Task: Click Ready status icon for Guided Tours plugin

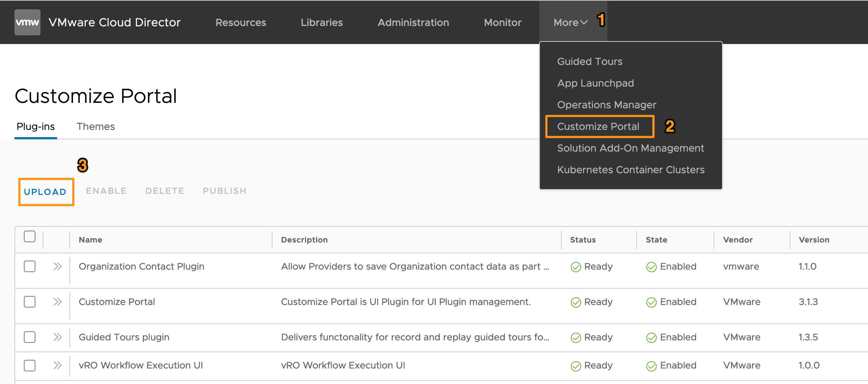Action: click(x=576, y=337)
